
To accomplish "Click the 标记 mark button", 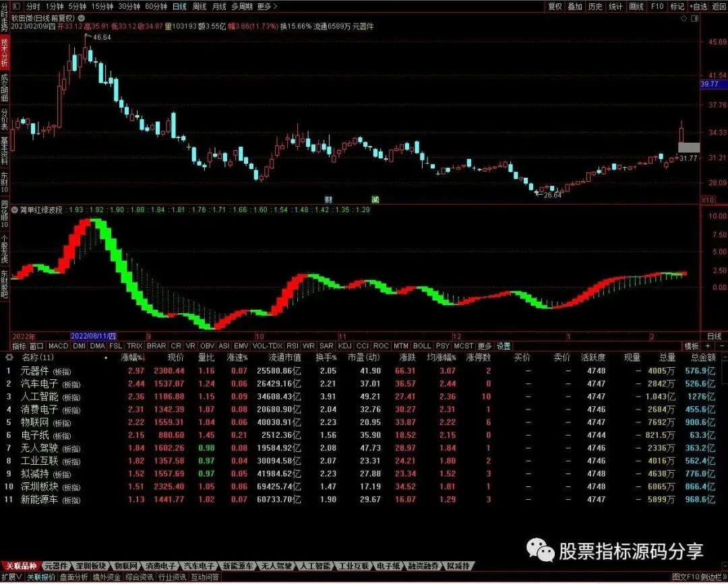I will [677, 7].
